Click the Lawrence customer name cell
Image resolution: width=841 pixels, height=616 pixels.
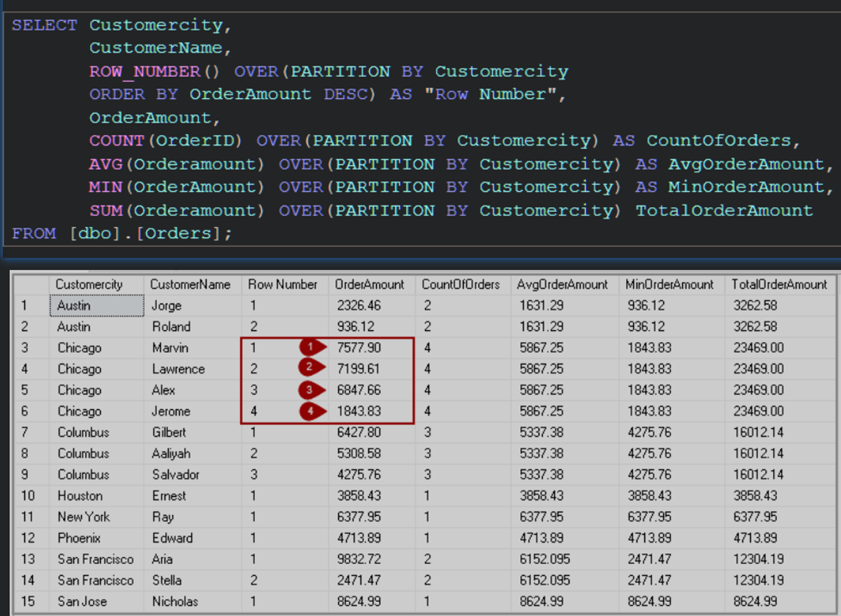click(x=193, y=369)
